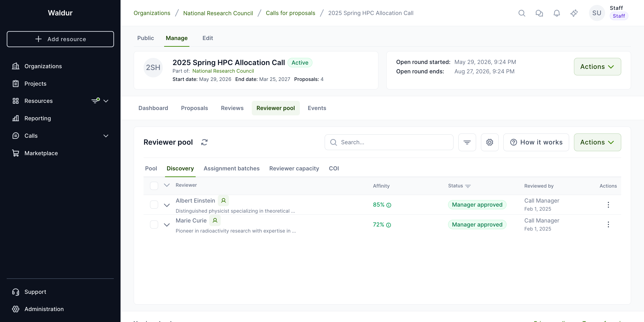Open the Proposals tab
This screenshot has height=322, width=644.
click(195, 108)
